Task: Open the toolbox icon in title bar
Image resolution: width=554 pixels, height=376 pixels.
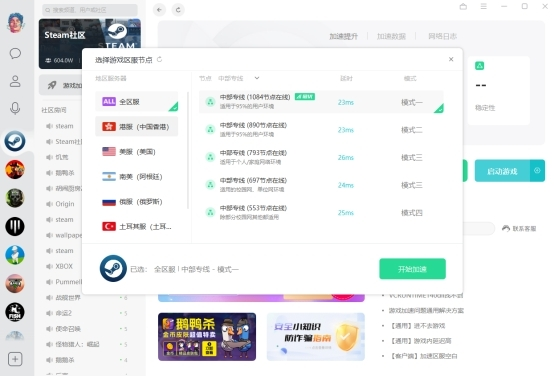Action: point(463,6)
